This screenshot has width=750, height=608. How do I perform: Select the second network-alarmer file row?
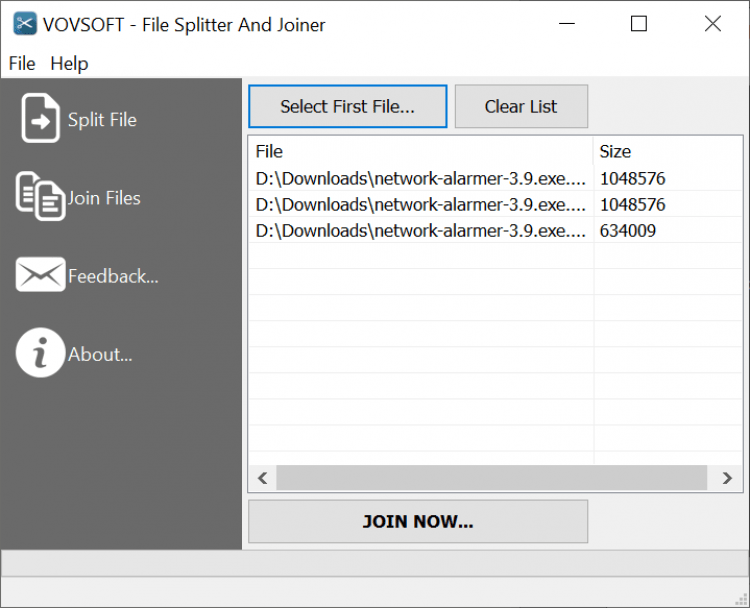point(420,205)
